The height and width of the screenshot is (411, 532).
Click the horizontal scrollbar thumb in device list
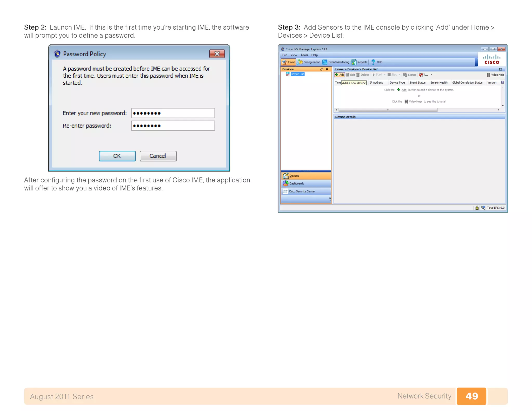(x=388, y=110)
